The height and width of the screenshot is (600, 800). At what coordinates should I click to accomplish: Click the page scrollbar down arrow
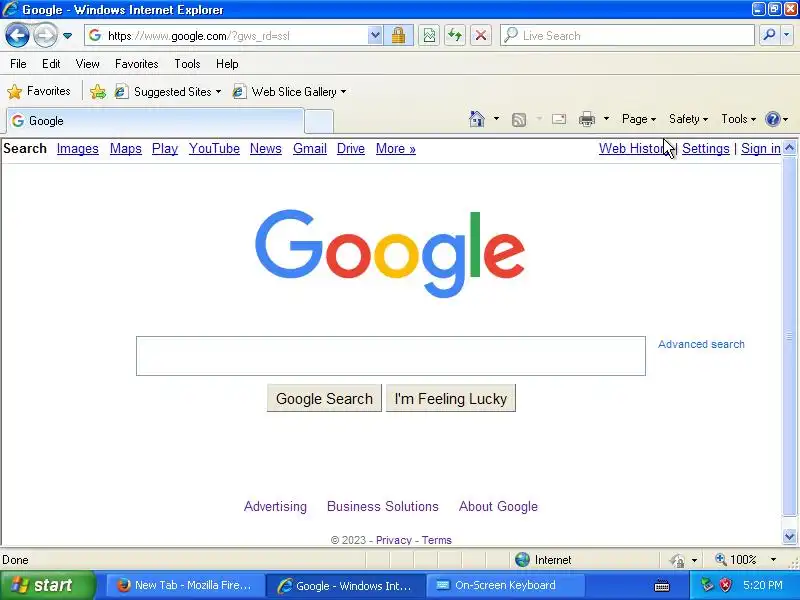click(x=789, y=537)
